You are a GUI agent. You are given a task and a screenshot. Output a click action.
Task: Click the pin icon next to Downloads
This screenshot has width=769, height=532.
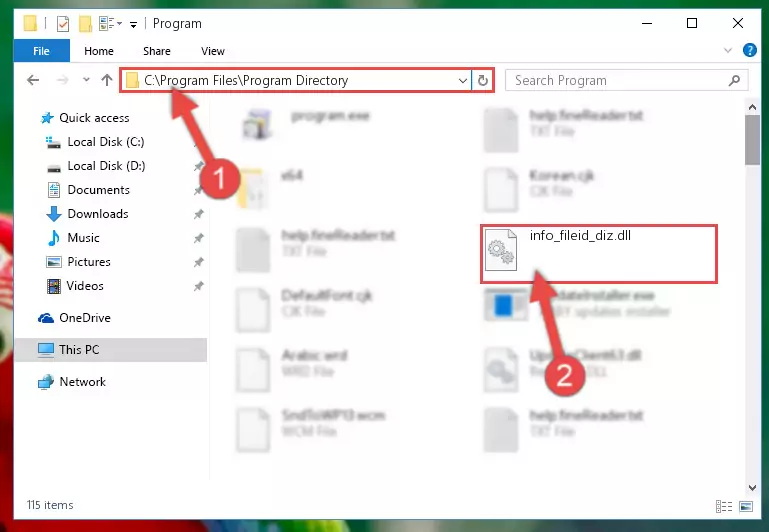pos(198,214)
